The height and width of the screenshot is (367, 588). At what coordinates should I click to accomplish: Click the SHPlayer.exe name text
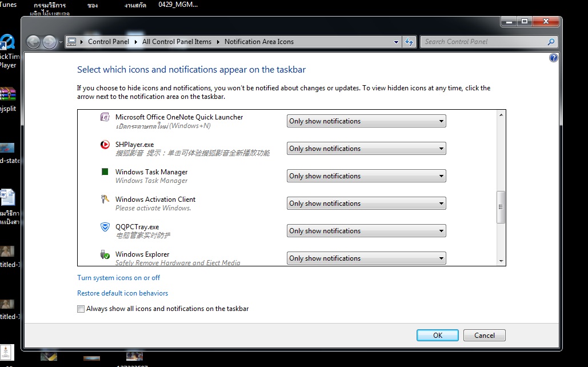[x=135, y=145]
